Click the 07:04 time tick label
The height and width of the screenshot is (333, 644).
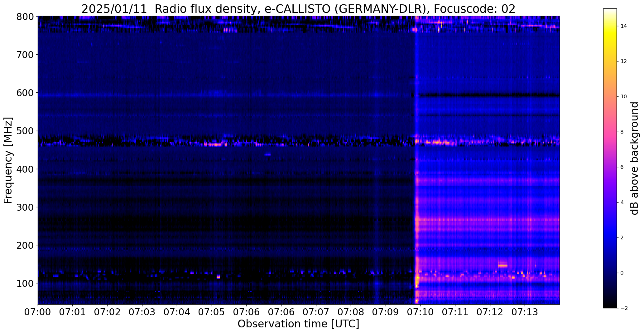(177, 312)
